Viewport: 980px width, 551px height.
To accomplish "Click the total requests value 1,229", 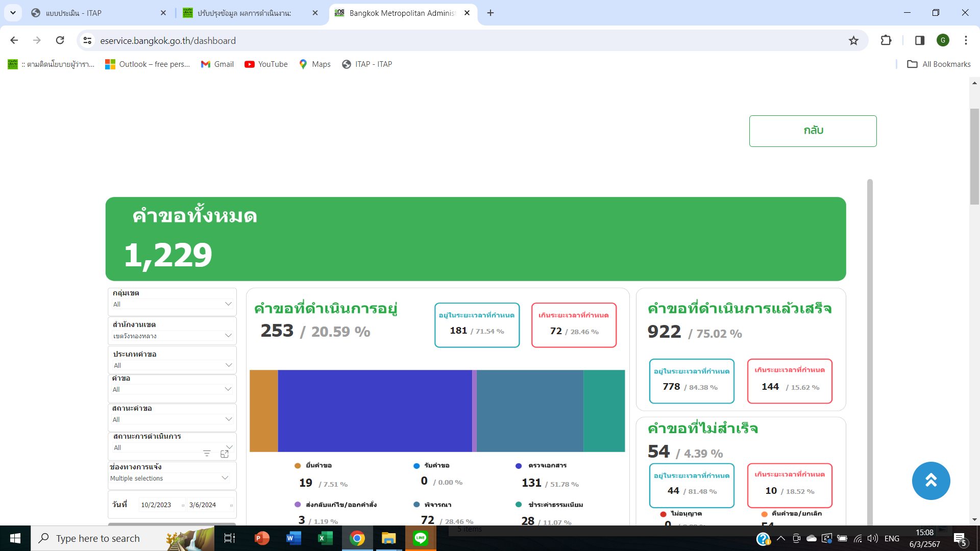I will tap(168, 255).
